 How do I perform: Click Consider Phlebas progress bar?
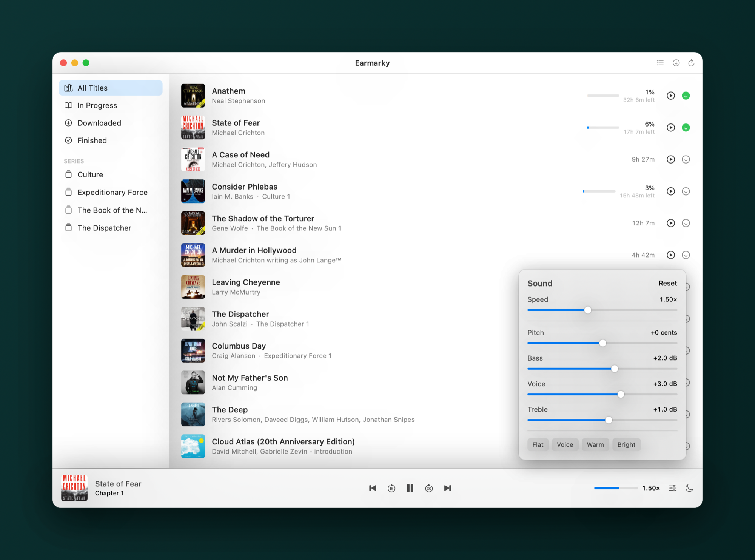pyautogui.click(x=599, y=191)
